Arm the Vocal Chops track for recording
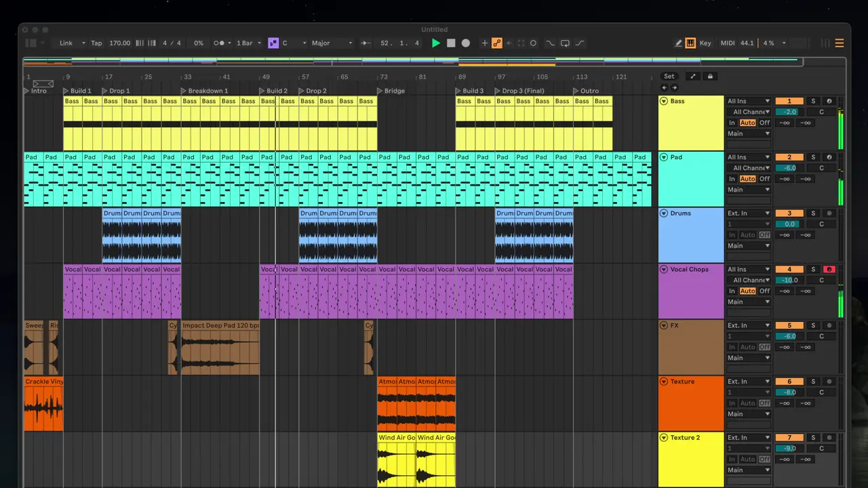The width and height of the screenshot is (868, 488). pos(829,270)
